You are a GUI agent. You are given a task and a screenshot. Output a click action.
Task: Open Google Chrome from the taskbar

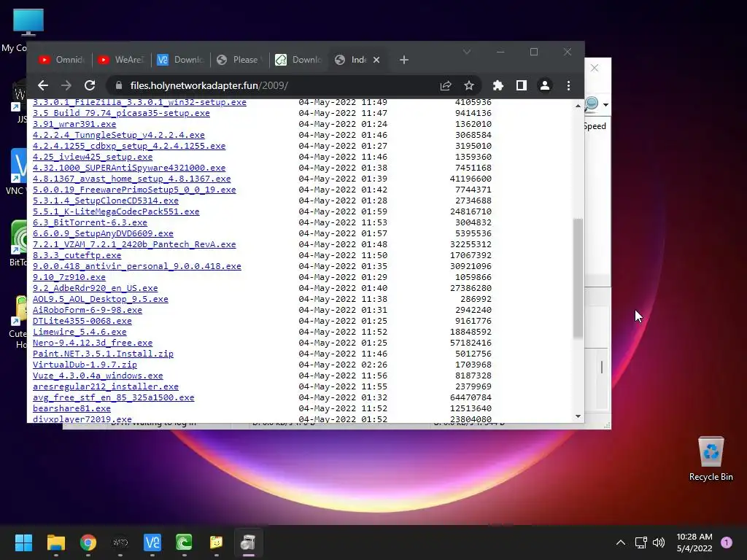[88, 542]
